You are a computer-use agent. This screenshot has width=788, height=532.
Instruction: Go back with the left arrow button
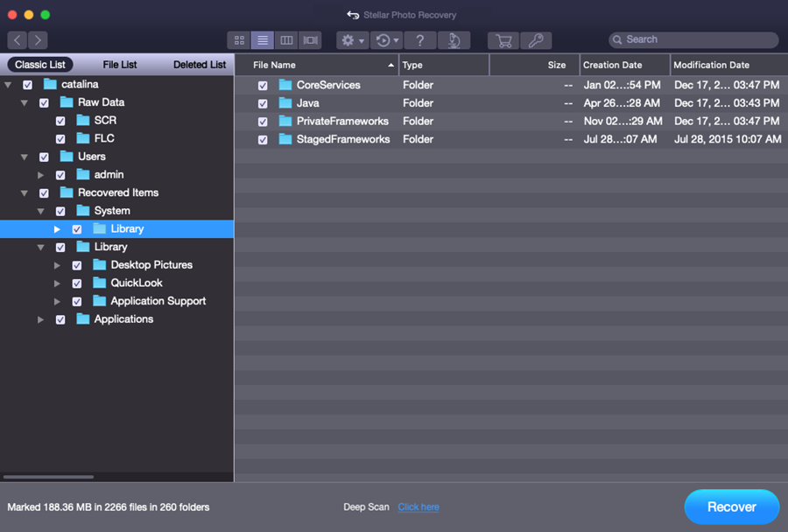18,40
